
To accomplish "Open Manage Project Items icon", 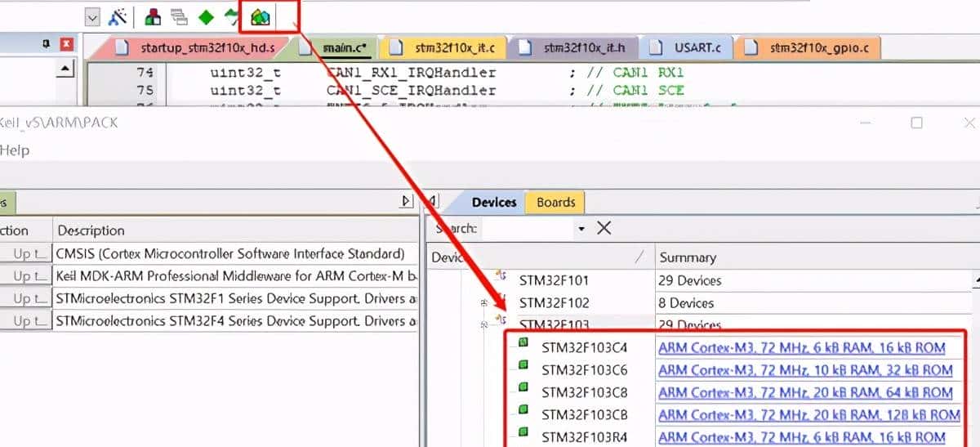I will point(153,16).
